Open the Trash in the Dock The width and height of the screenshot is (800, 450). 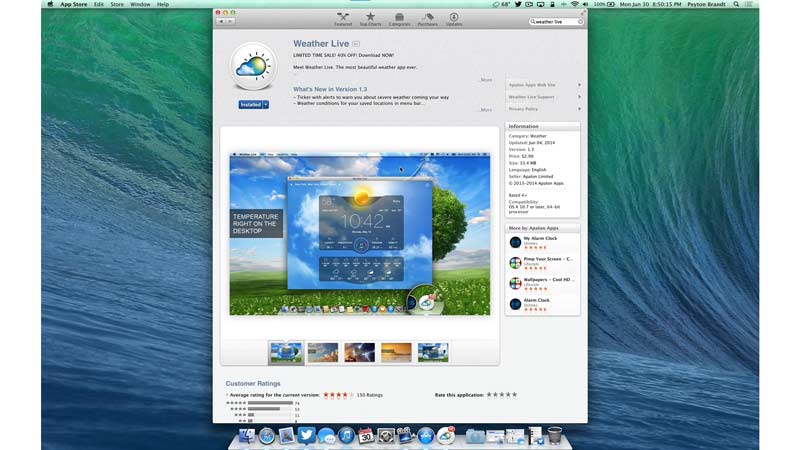click(555, 435)
